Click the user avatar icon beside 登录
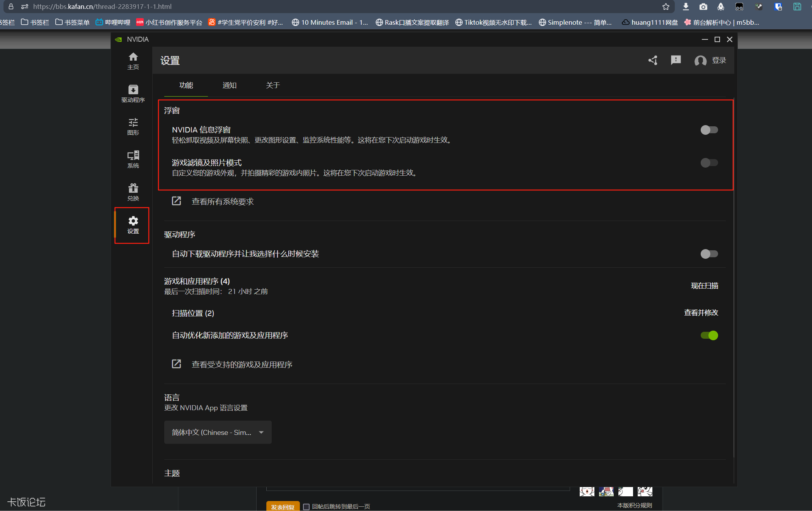This screenshot has width=812, height=511. 700,61
